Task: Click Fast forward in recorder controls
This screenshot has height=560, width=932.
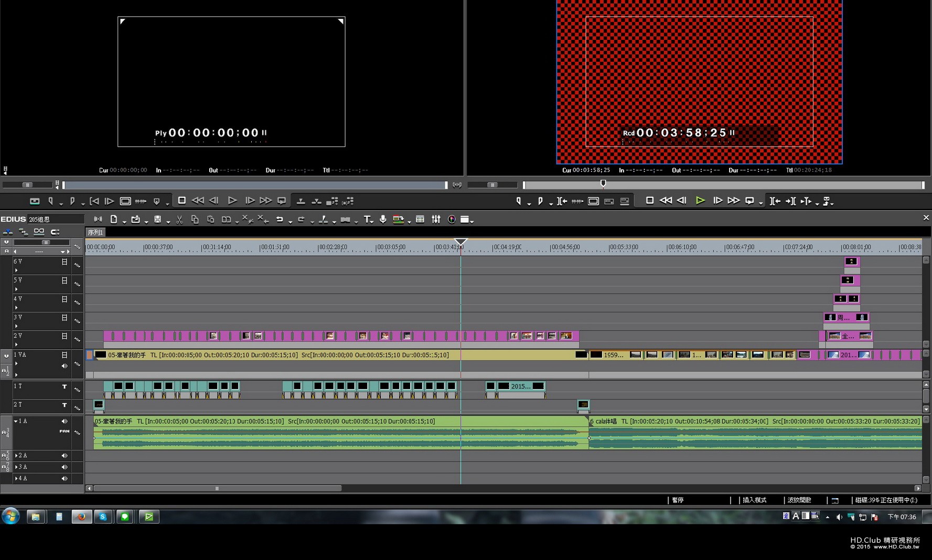Action: click(x=733, y=200)
